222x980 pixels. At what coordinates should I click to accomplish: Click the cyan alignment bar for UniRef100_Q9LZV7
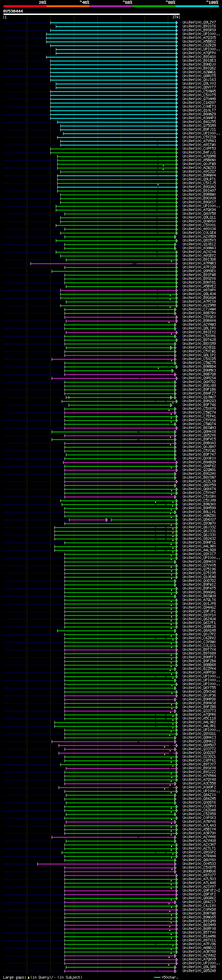pos(114,23)
